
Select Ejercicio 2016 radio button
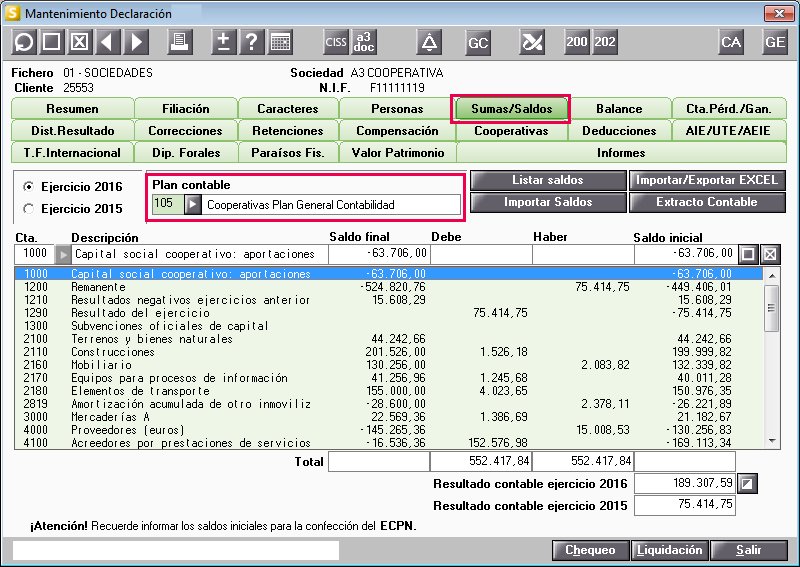[x=29, y=187]
